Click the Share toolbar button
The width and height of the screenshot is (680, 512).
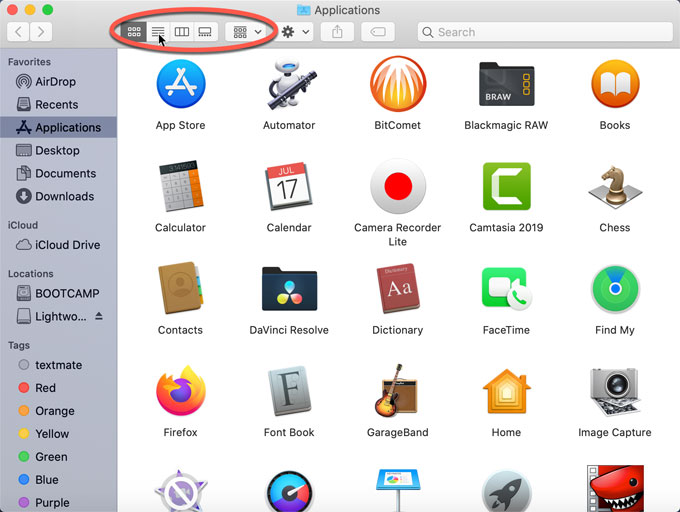tap(337, 32)
